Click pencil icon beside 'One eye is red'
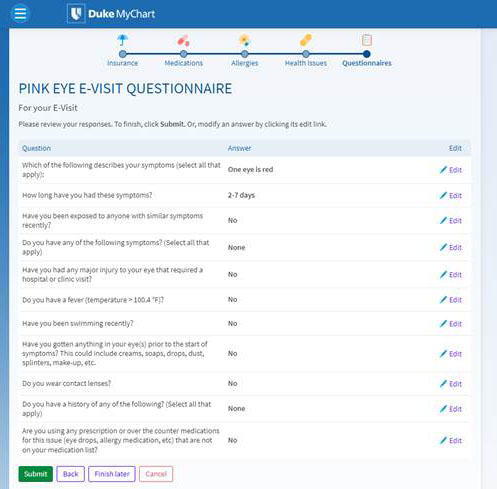 443,170
